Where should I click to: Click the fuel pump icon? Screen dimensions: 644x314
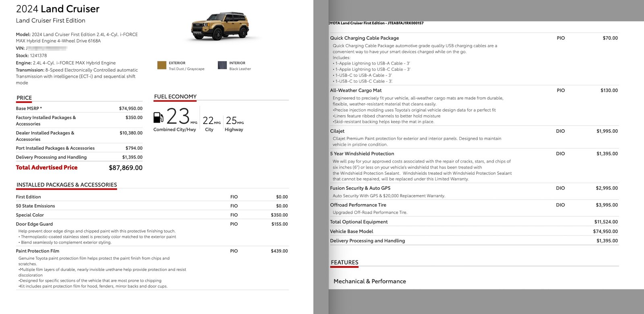pyautogui.click(x=158, y=118)
